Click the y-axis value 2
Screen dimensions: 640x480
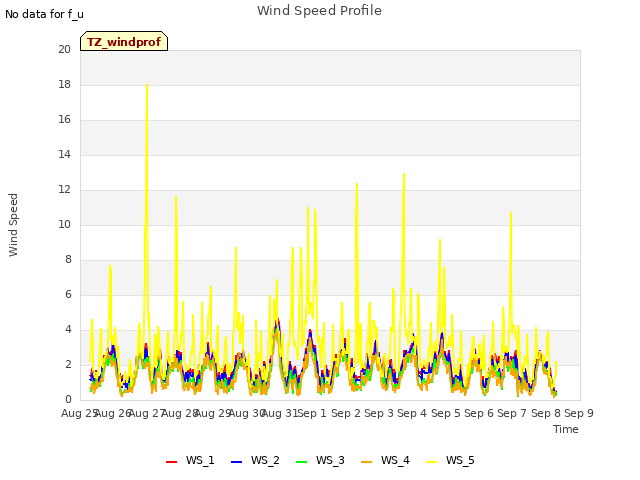point(68,364)
